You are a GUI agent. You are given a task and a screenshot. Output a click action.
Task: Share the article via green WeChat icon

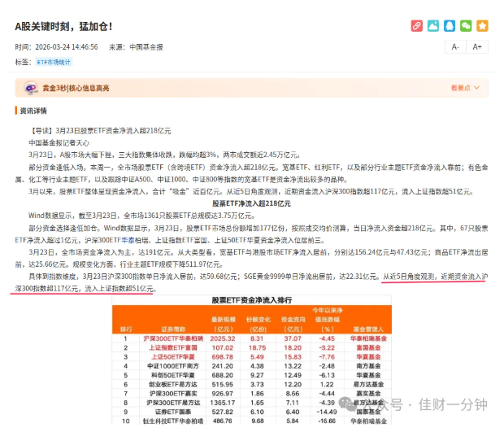[x=466, y=26]
